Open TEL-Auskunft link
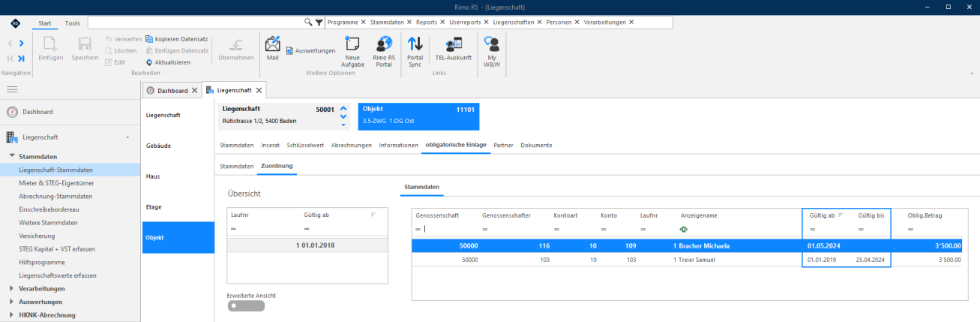 click(x=453, y=49)
